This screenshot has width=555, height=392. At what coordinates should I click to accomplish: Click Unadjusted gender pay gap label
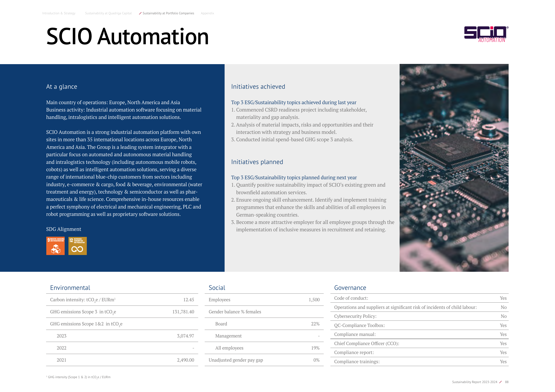(236, 360)
